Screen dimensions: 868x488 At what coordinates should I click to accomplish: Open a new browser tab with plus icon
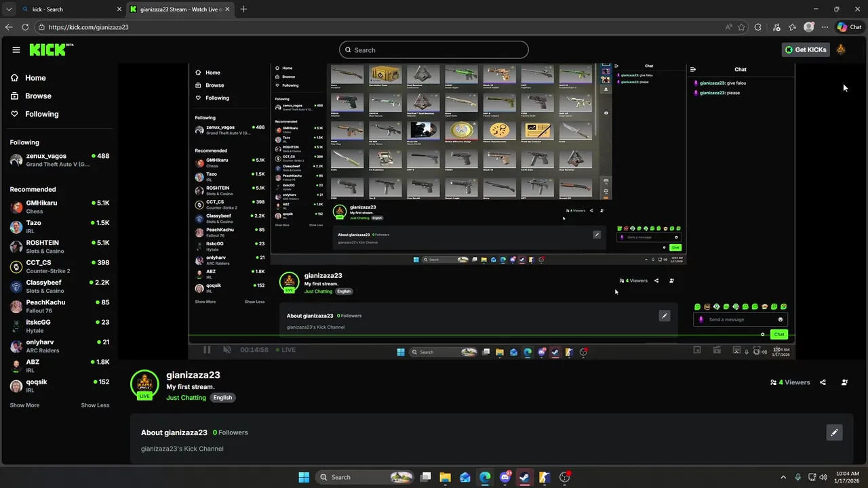click(x=243, y=9)
